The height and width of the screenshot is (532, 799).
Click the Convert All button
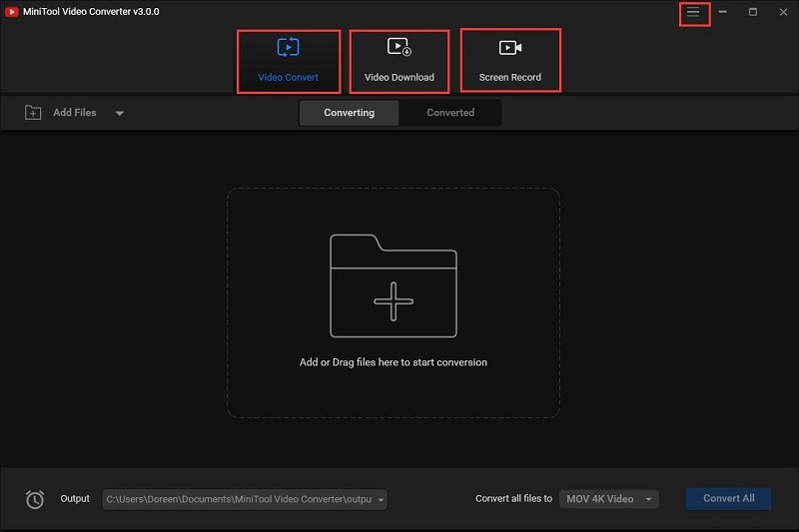coord(729,498)
